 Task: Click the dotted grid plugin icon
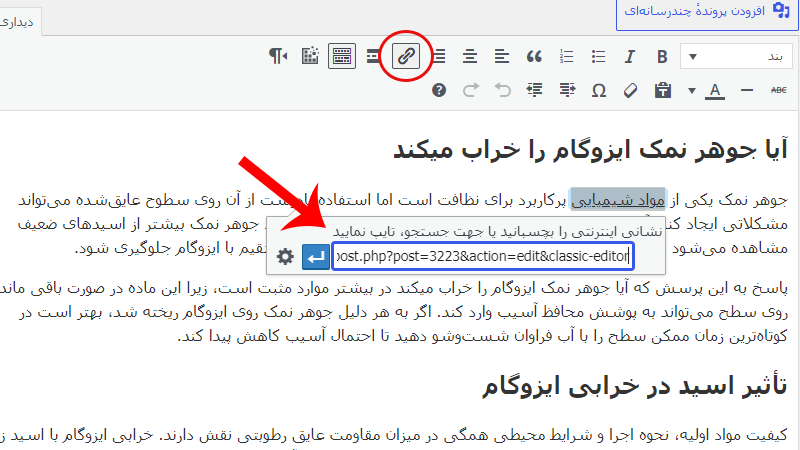point(310,56)
